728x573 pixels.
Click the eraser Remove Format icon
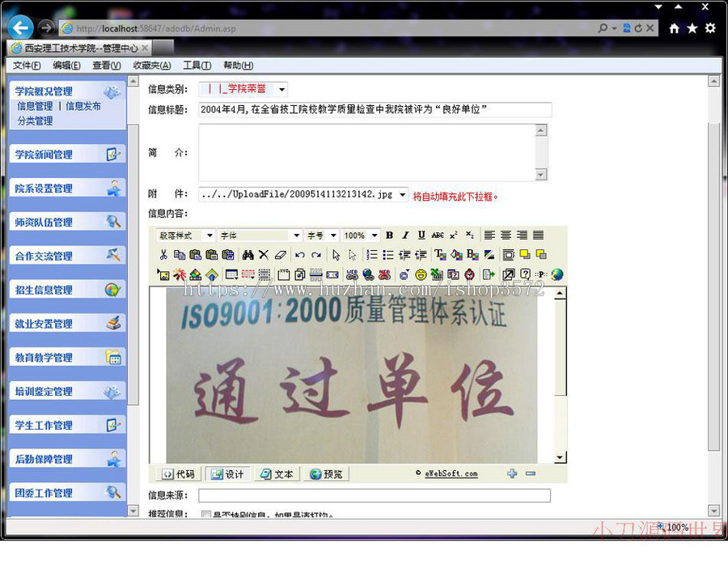click(280, 255)
